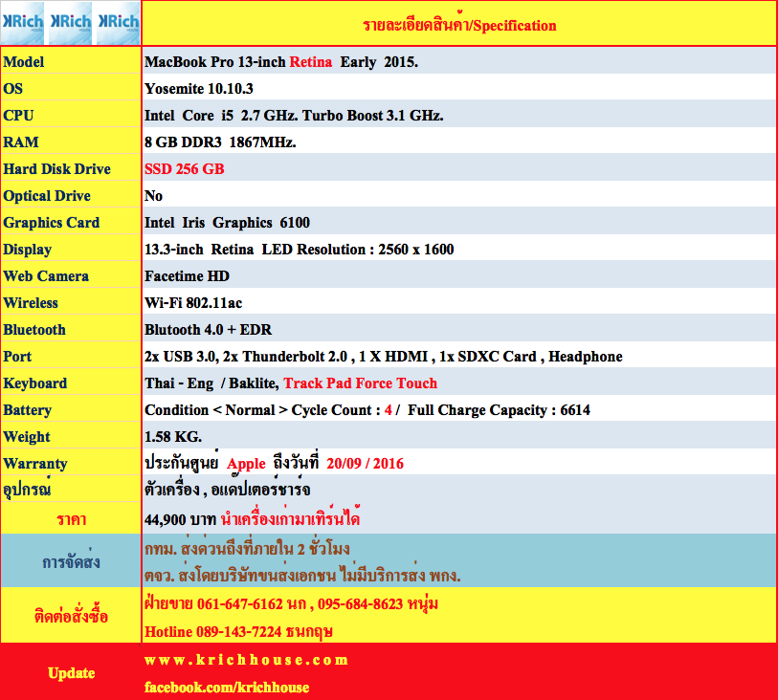Select the Port label cell
Screen dimensions: 778x700
coord(71,357)
